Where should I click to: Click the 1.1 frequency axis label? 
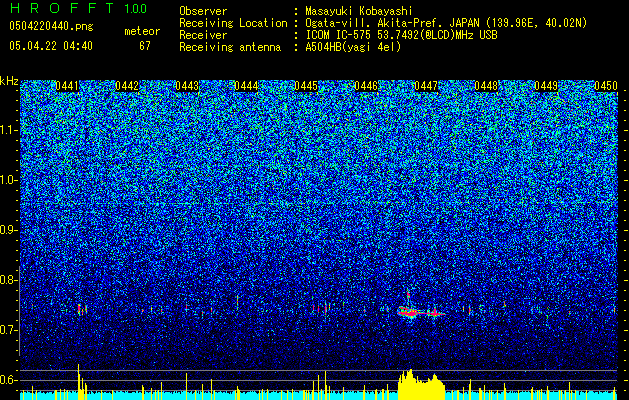coord(8,130)
